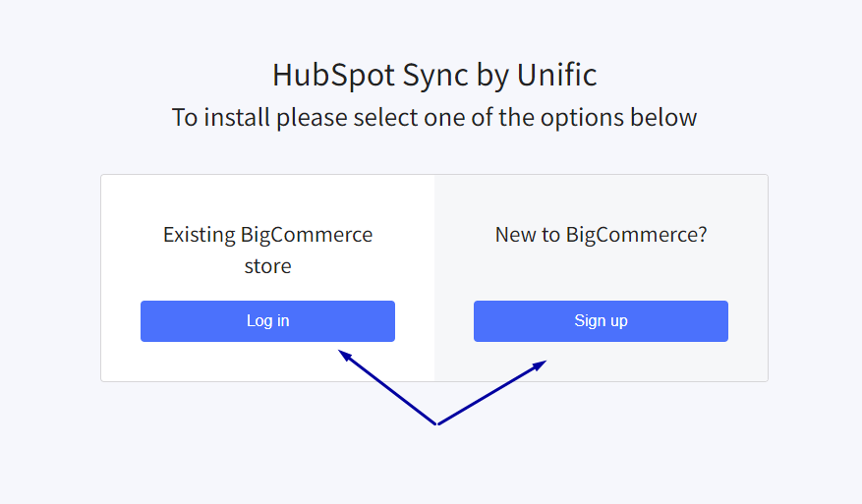Click the word Existing in the left card
Viewport: 862px width, 504px height.
pyautogui.click(x=199, y=235)
